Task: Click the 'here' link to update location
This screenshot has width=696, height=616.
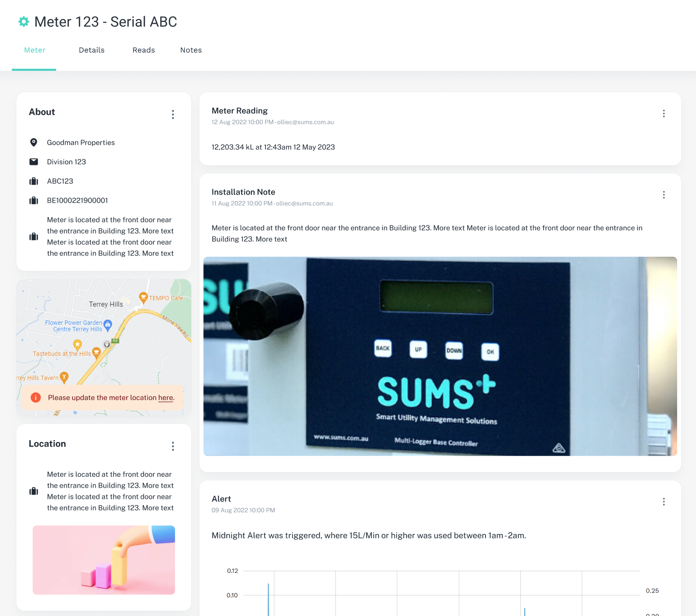Action: (165, 397)
